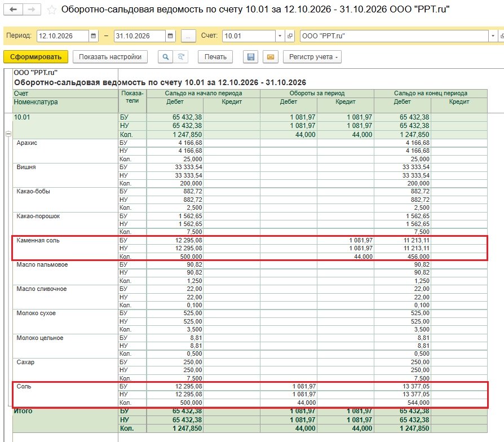Select the Какао-бобы row label
Viewport: 504px width, 442px height.
pyautogui.click(x=33, y=191)
